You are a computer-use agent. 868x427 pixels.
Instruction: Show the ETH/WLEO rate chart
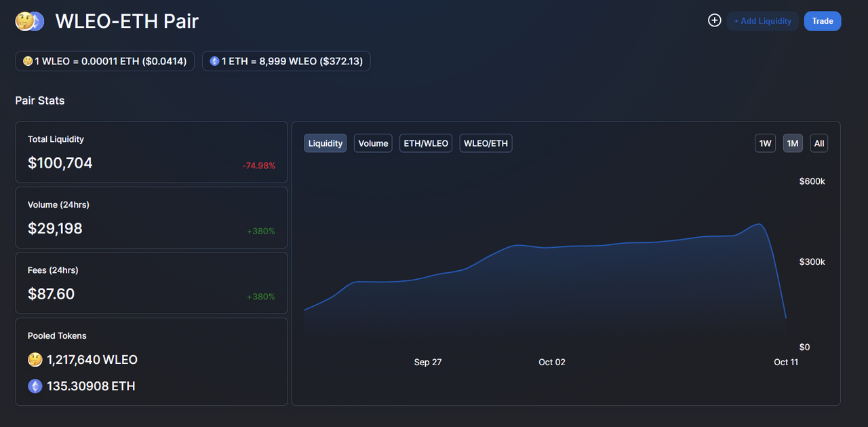pyautogui.click(x=426, y=143)
